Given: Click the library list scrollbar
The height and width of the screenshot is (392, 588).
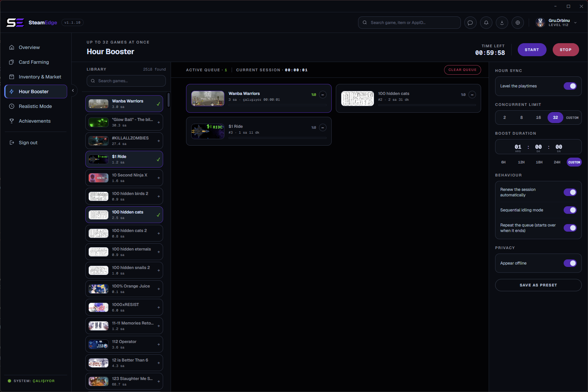Looking at the screenshot, I should tap(169, 100).
